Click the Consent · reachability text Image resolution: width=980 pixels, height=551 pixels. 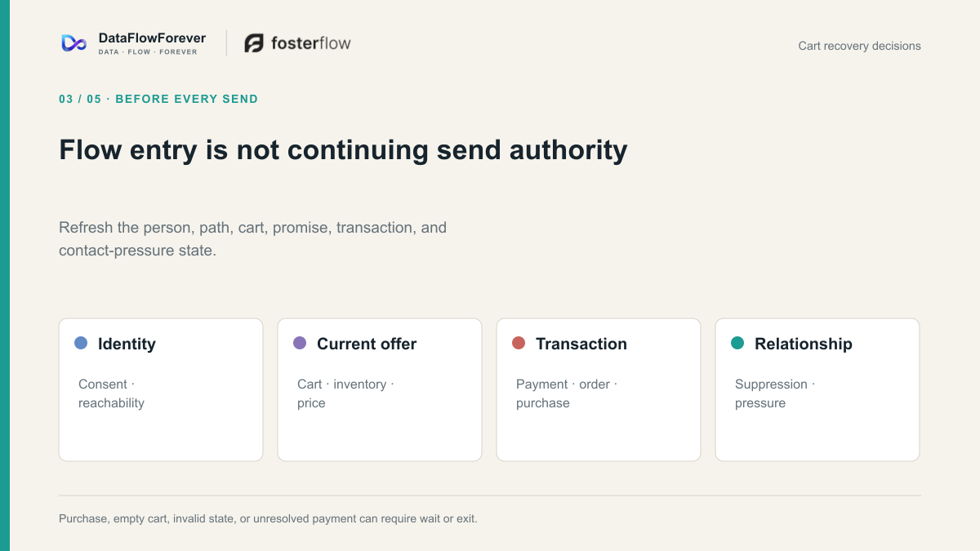coord(111,393)
